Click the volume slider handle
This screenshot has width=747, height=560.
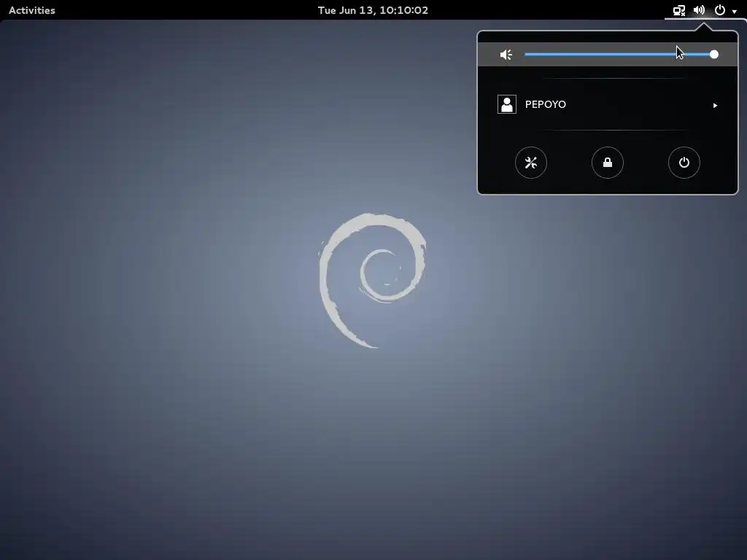click(713, 54)
